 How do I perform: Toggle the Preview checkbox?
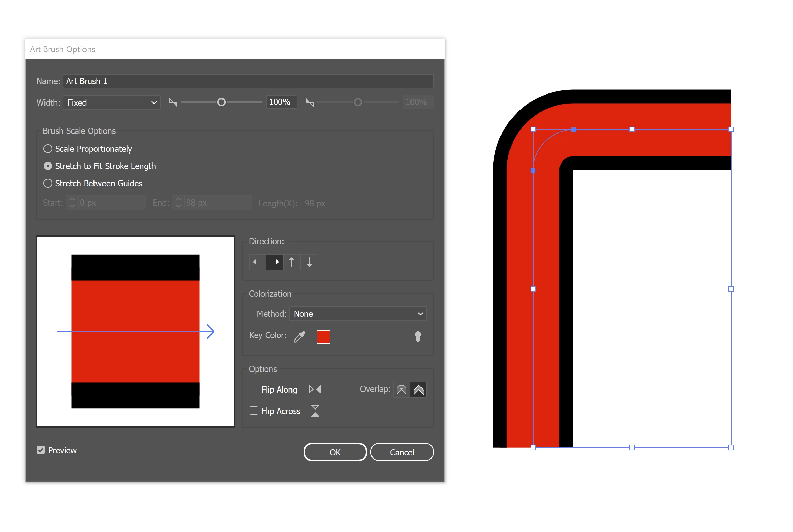coord(41,450)
